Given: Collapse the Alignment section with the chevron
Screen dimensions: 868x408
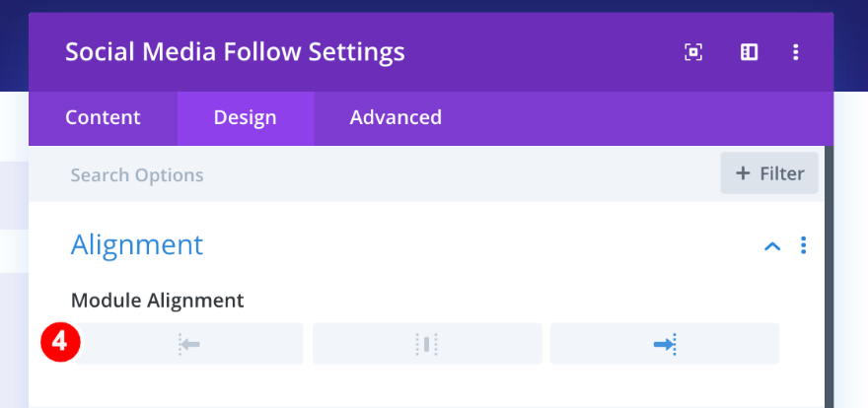Looking at the screenshot, I should point(773,245).
